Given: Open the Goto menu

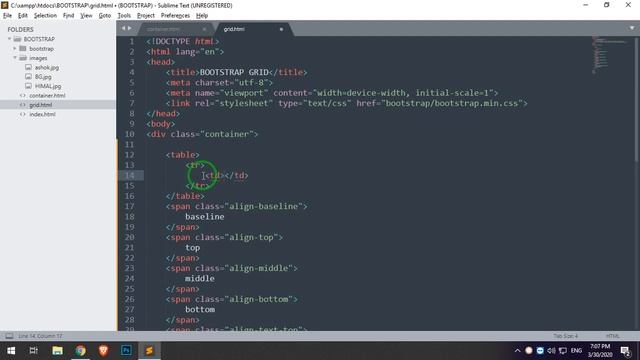Looking at the screenshot, I should click(105, 16).
